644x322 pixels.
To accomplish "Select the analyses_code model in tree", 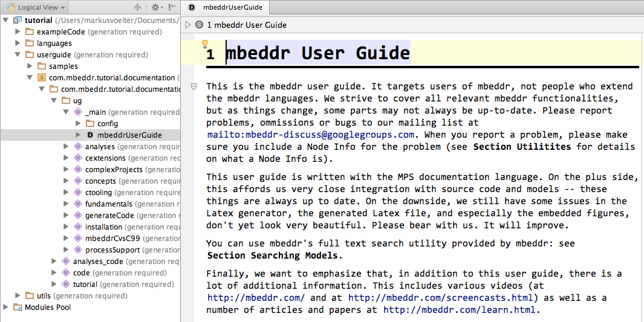I will 98,262.
